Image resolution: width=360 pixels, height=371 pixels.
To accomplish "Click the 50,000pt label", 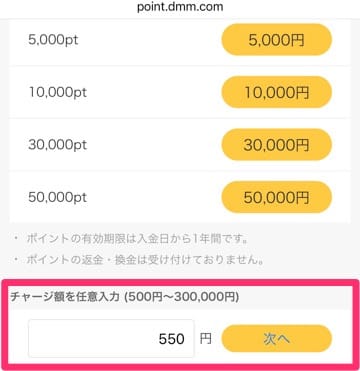I will tap(57, 197).
